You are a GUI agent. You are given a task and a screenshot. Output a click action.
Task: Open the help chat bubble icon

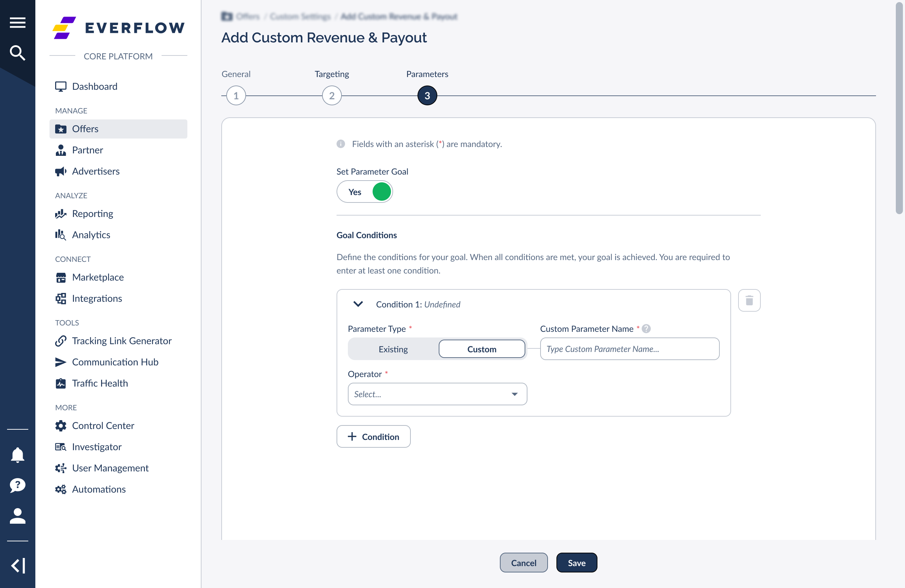pyautogui.click(x=17, y=486)
